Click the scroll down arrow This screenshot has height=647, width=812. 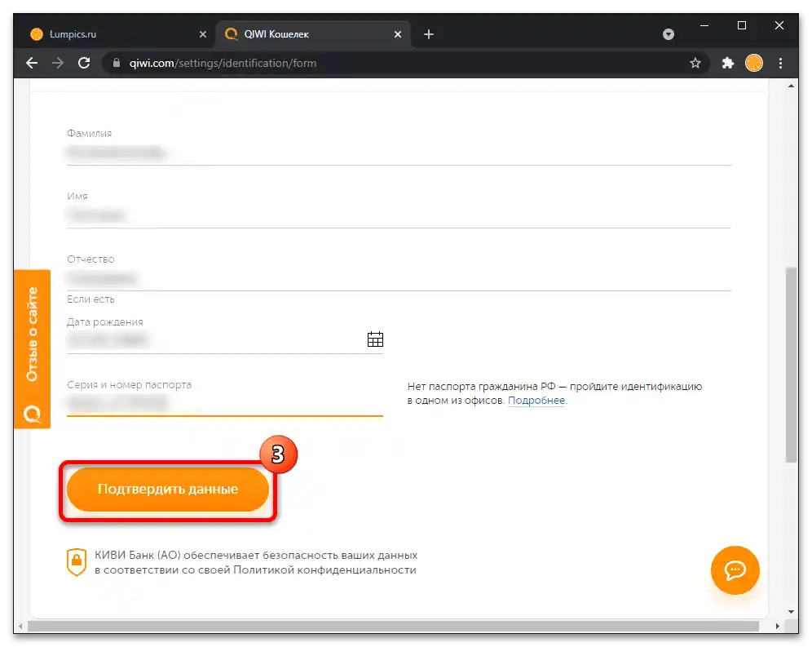pos(791,612)
